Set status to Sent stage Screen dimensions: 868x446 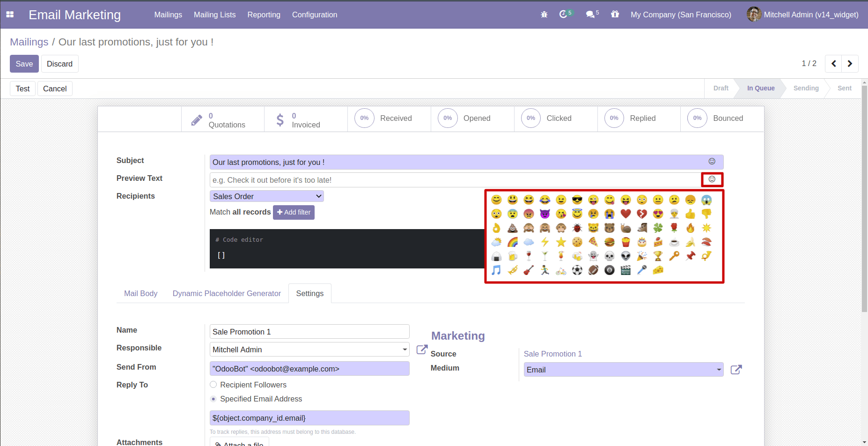[x=844, y=88]
